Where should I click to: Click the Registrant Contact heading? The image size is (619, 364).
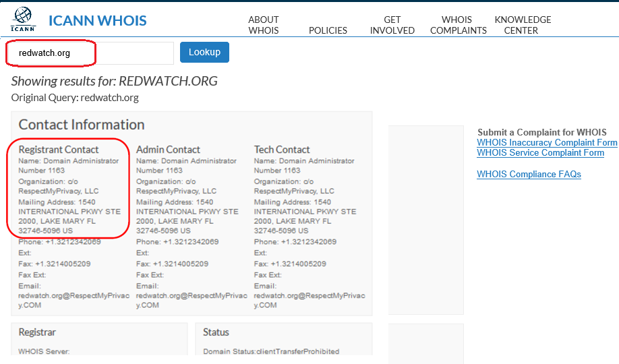59,150
